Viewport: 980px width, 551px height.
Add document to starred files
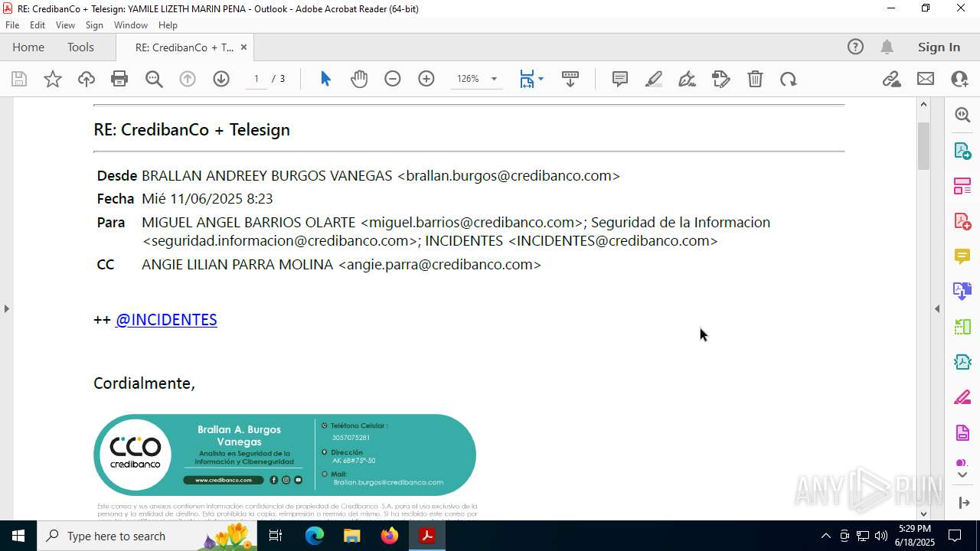click(53, 79)
